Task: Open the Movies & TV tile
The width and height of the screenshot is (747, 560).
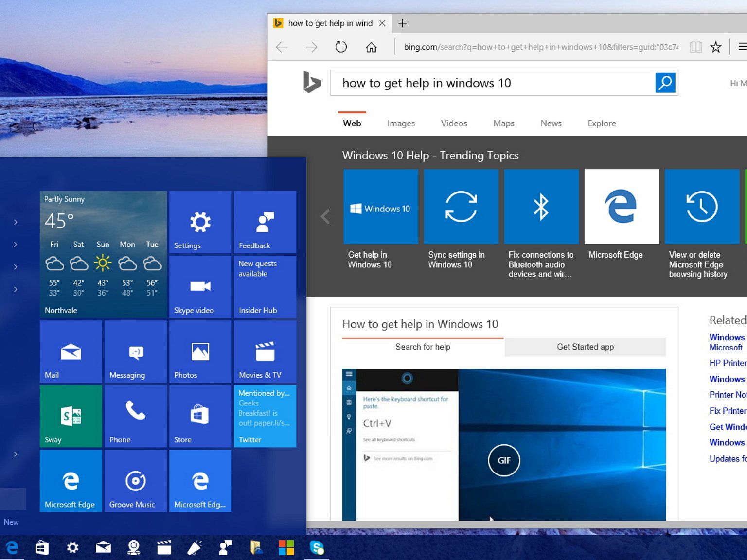Action: click(265, 351)
